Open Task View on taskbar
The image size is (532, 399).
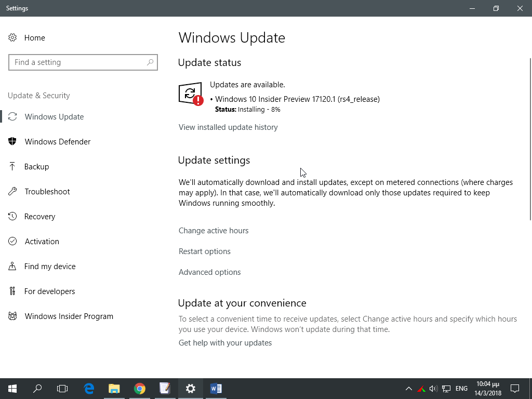point(62,389)
